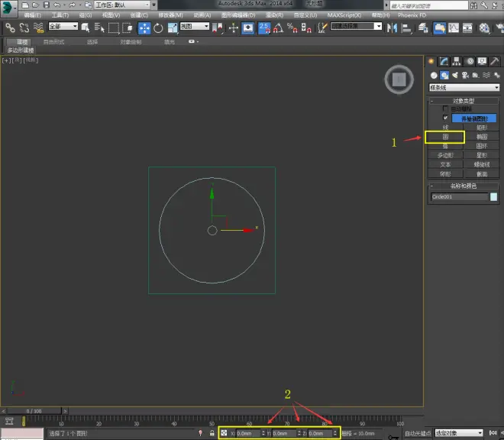Image resolution: width=504 pixels, height=440 pixels.
Task: Toggle the Select and Manipulate tool
Action: pos(234,28)
